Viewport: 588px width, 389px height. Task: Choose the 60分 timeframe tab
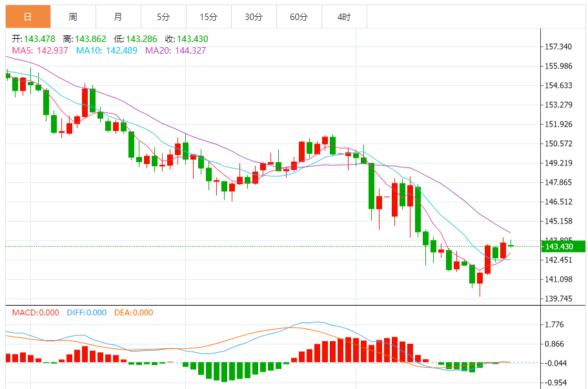[299, 17]
